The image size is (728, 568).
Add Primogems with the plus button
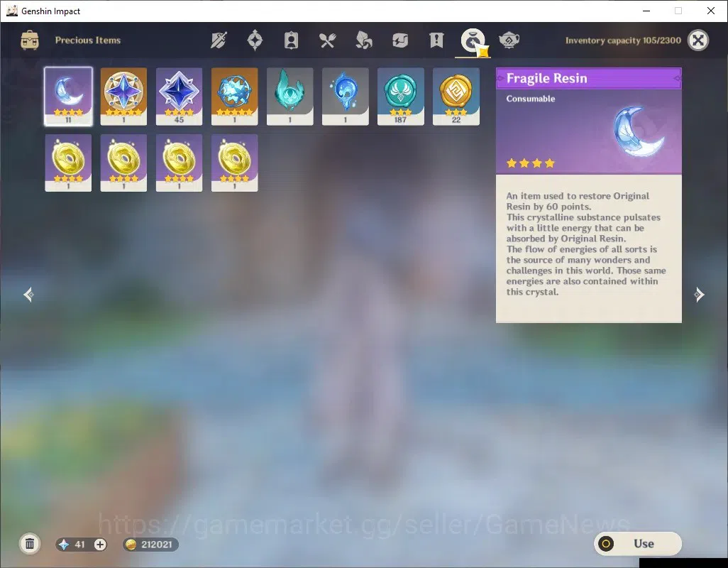[x=100, y=545]
